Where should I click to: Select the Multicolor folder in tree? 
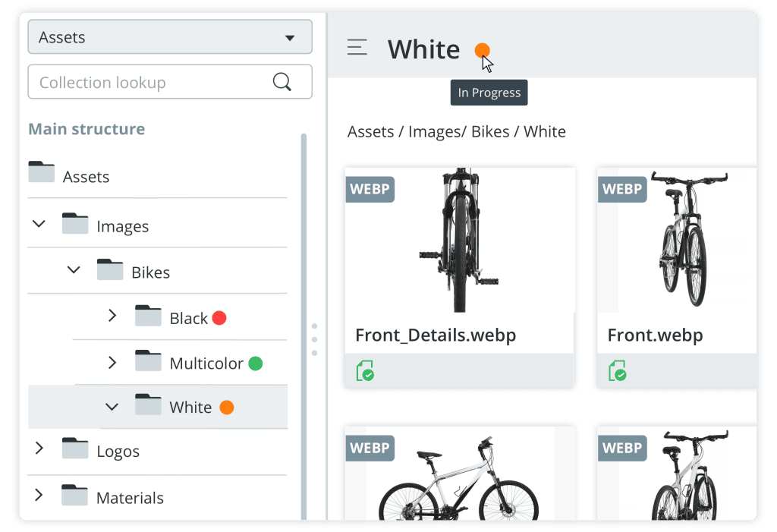206,364
